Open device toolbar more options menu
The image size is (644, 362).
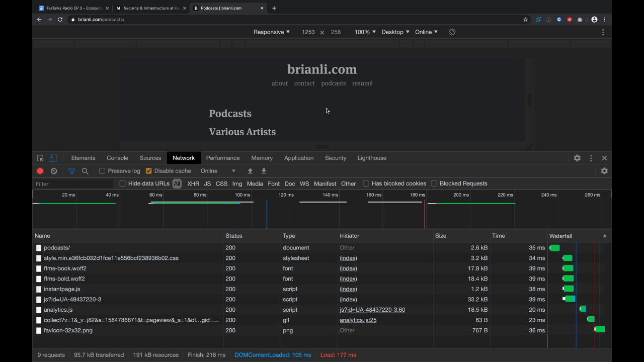click(603, 32)
